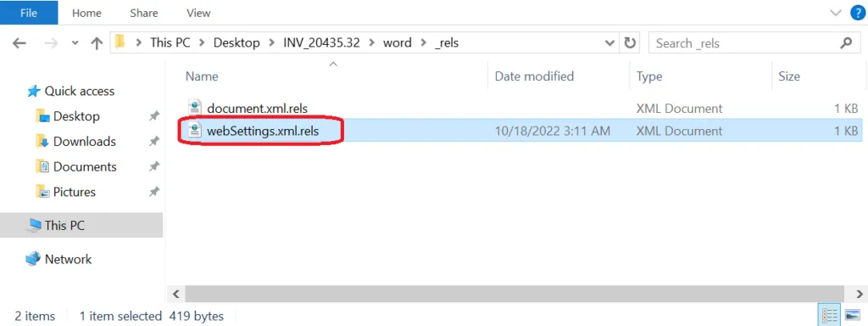The width and height of the screenshot is (868, 326).
Task: Select the webSettings.xml.rels file
Action: pos(263,131)
